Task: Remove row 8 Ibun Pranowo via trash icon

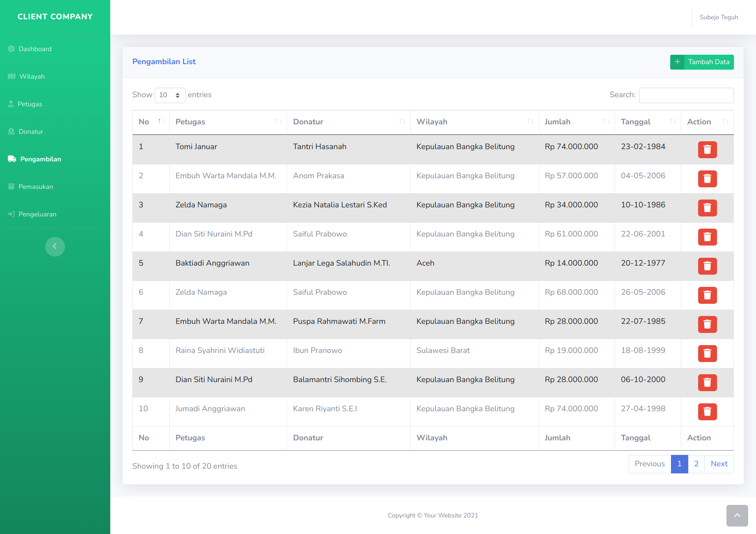Action: [707, 353]
